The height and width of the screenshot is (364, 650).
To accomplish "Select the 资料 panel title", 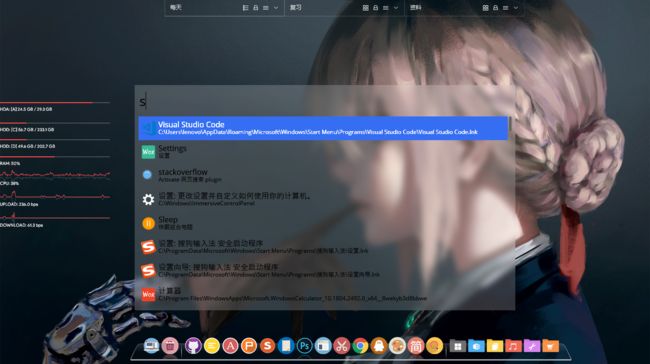I will click(x=415, y=7).
